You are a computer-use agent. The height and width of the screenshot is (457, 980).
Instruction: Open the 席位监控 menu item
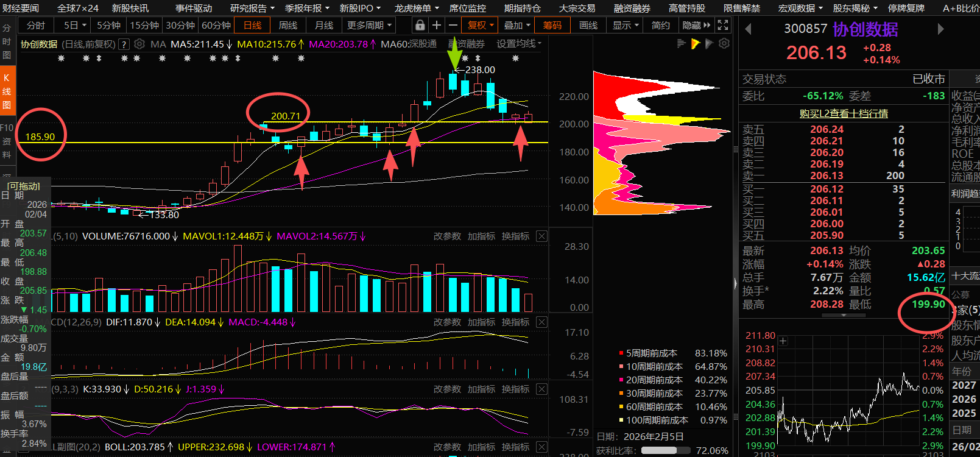pos(468,8)
